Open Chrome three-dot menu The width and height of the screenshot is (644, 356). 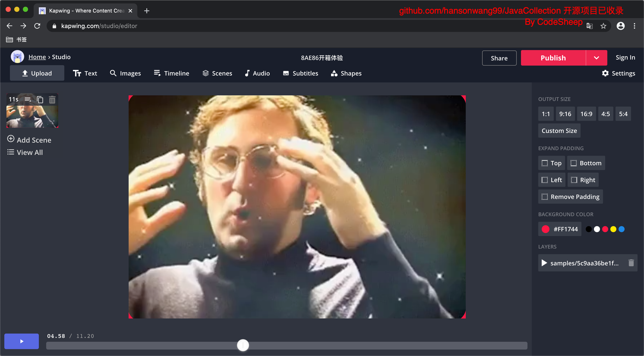(634, 26)
